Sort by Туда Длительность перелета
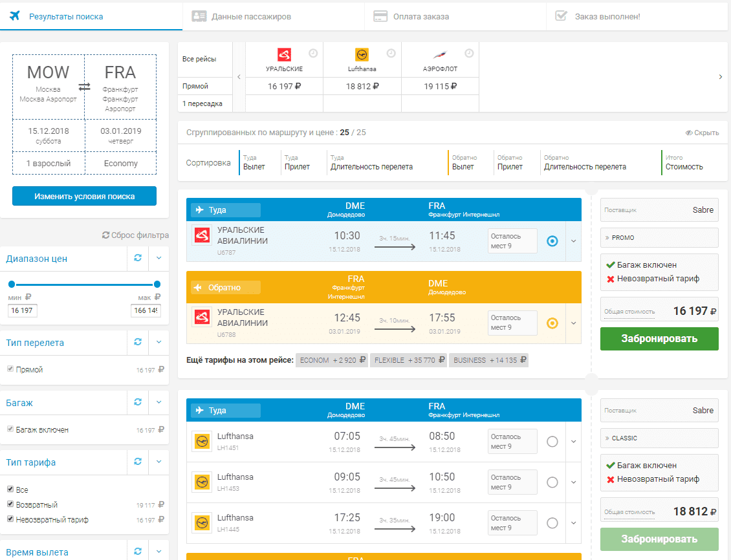 tap(371, 162)
